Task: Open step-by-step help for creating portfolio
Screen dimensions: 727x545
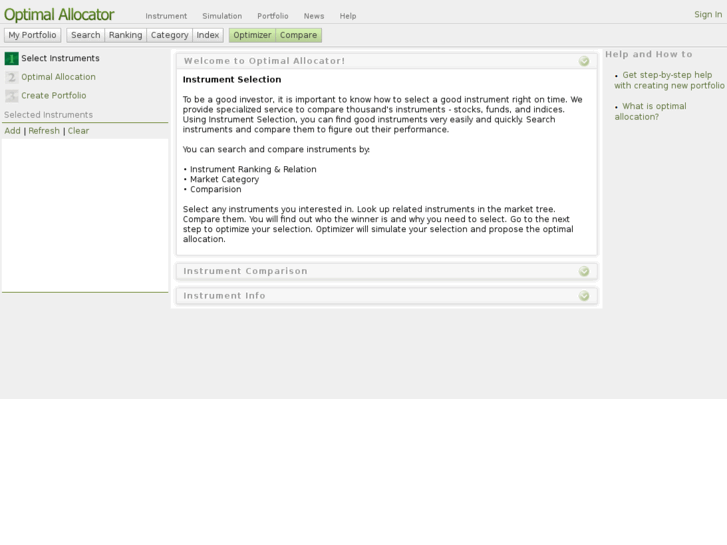Action: (669, 80)
